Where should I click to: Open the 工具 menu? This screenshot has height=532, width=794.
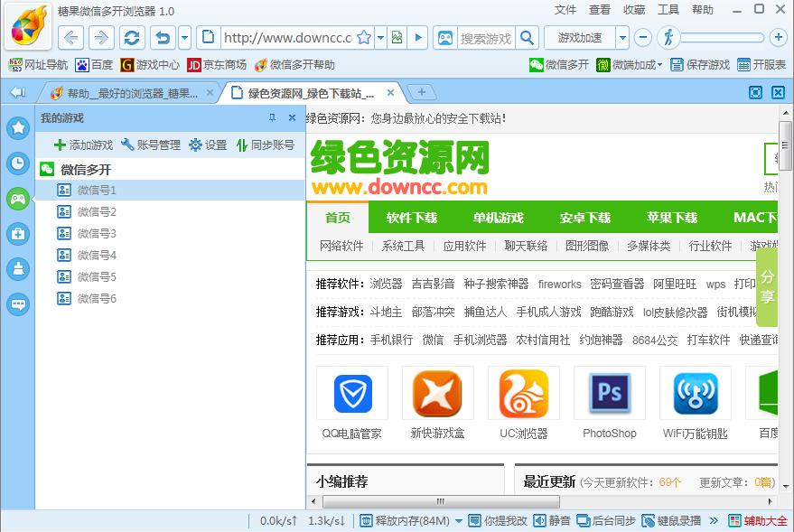(x=669, y=10)
